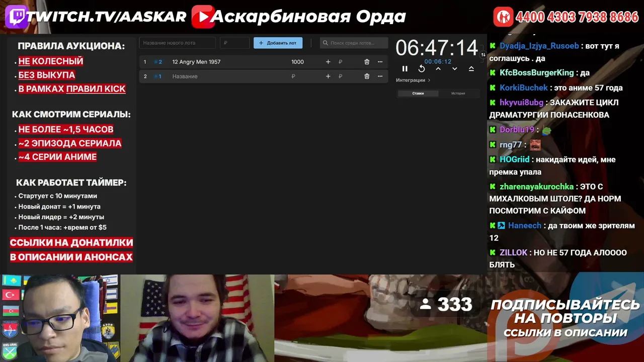Click username Dorblu19 in chat
The width and height of the screenshot is (644, 362).
tap(517, 130)
